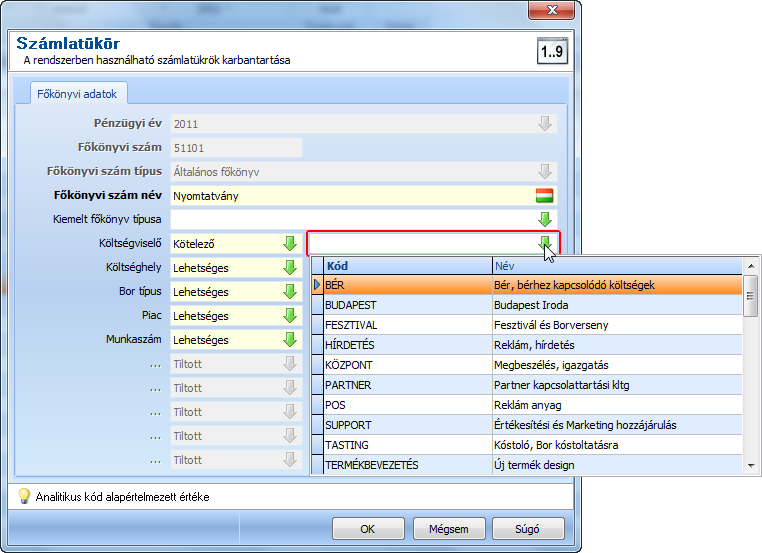This screenshot has width=762, height=553.
Task: Click grey arrow of first Tiltott field
Action: [290, 363]
